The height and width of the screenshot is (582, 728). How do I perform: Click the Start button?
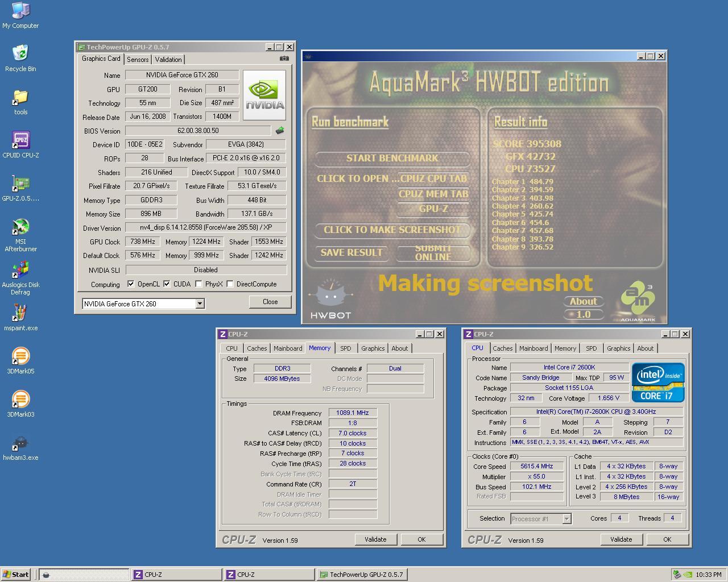coord(16,575)
